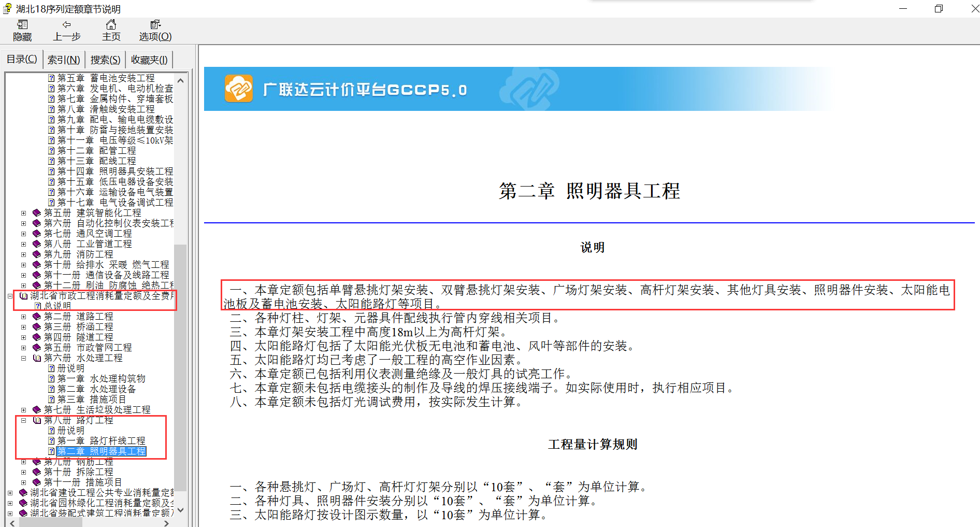Screen dimensions: 980x527
Task: Click the help file icon in the title bar
Action: 7,9
